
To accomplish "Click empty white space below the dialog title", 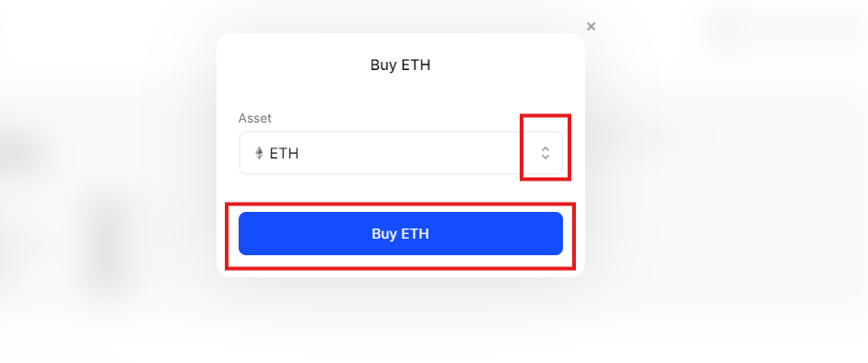I will click(401, 91).
